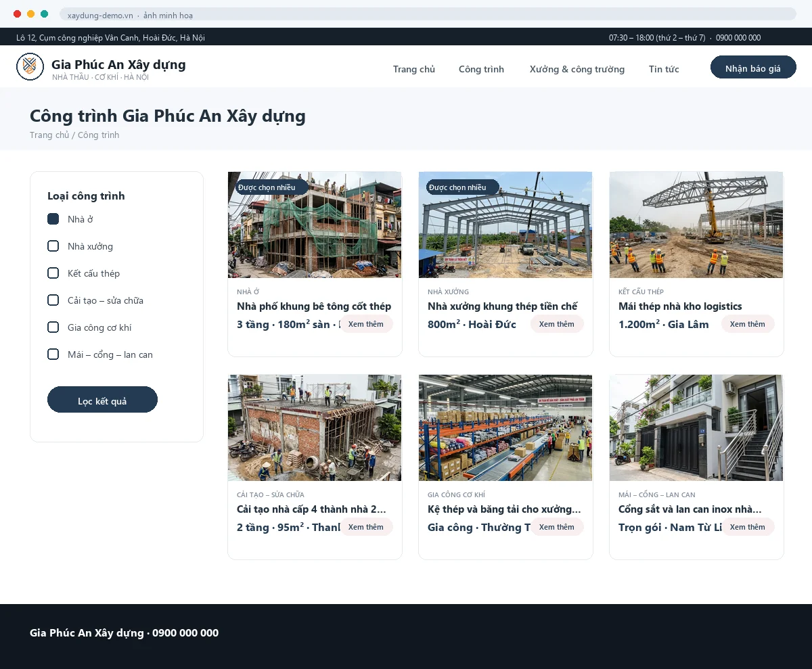
Task: Click the 800m² · Hoài Đức detail text
Action: click(472, 324)
